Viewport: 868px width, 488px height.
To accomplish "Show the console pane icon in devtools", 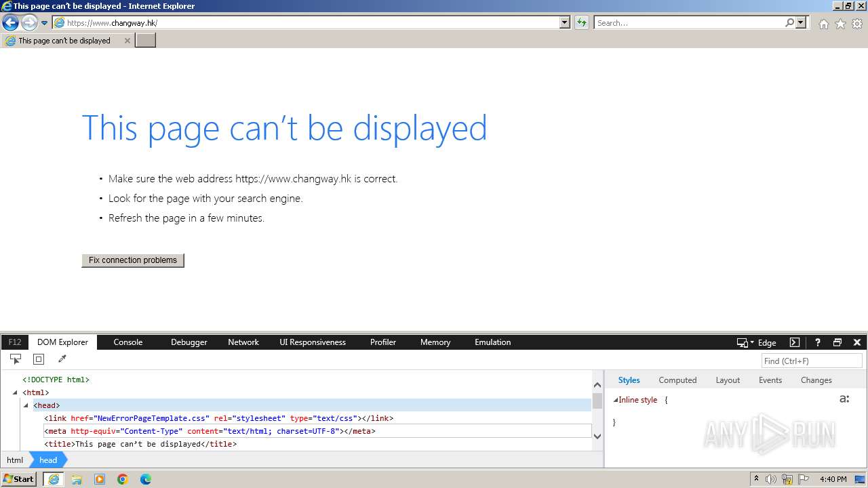I will pos(795,342).
